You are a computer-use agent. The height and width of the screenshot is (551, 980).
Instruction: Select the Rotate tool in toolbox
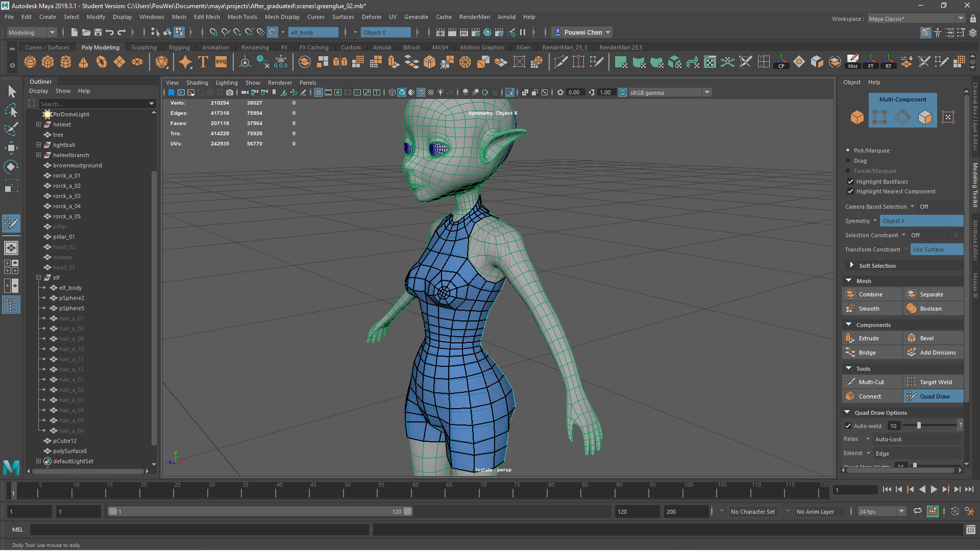(11, 167)
